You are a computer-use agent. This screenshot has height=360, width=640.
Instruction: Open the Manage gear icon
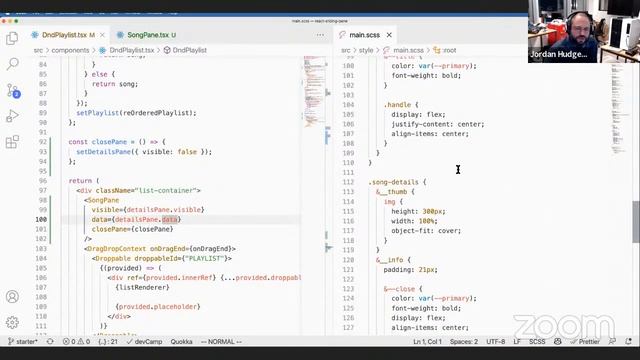(x=12, y=322)
